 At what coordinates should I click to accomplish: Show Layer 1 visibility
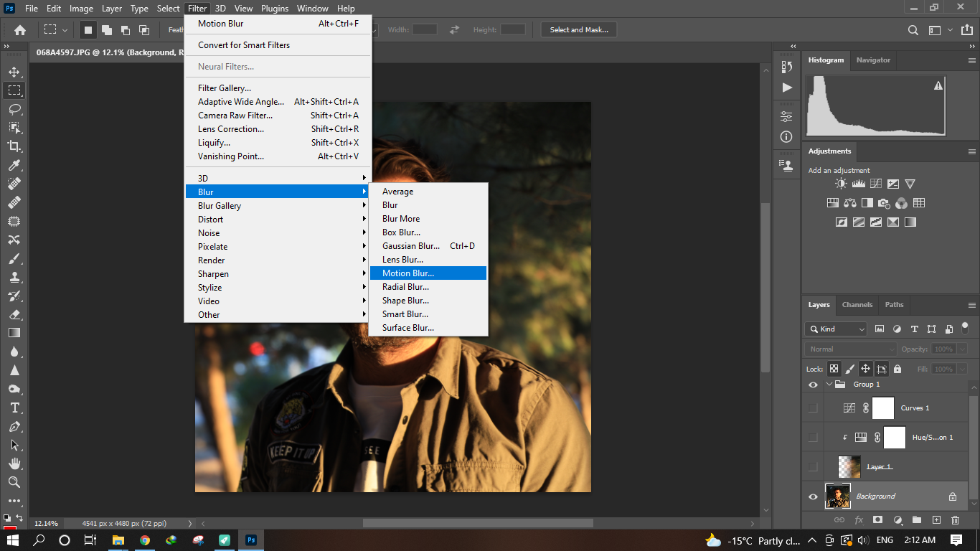tap(813, 467)
